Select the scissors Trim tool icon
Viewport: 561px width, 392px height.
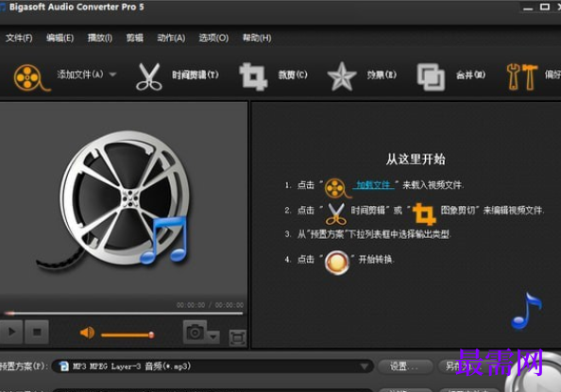(148, 77)
